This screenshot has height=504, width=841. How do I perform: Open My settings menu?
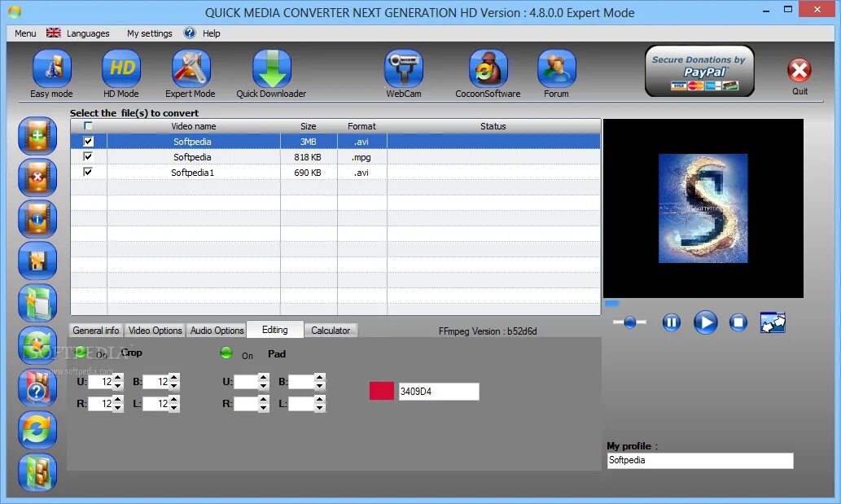coord(150,33)
